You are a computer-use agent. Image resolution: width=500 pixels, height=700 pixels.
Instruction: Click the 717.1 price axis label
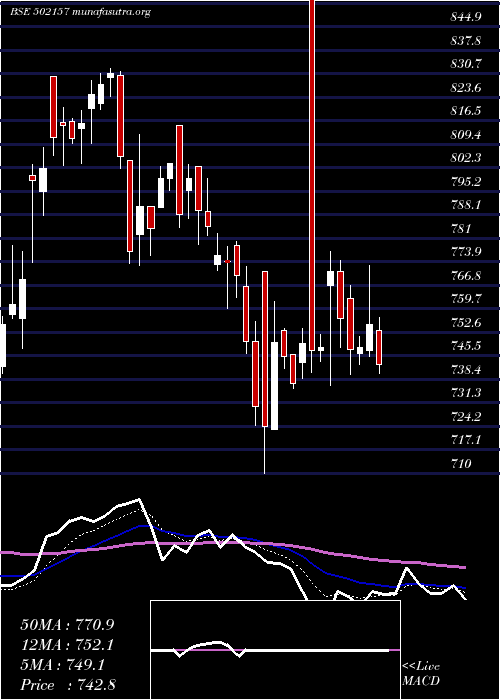coord(465,440)
